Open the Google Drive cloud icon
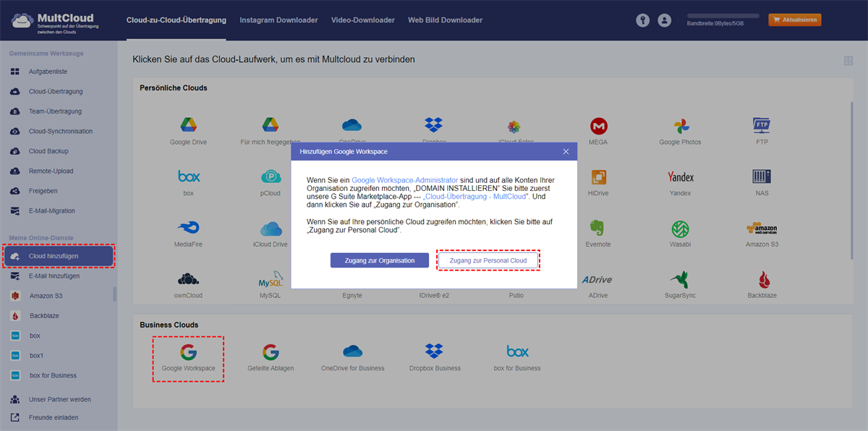Viewport: 868px width, 431px height. (189, 126)
